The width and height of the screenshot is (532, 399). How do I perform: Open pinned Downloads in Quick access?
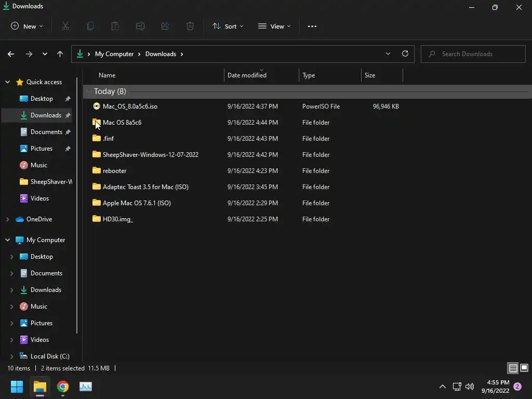pyautogui.click(x=46, y=115)
